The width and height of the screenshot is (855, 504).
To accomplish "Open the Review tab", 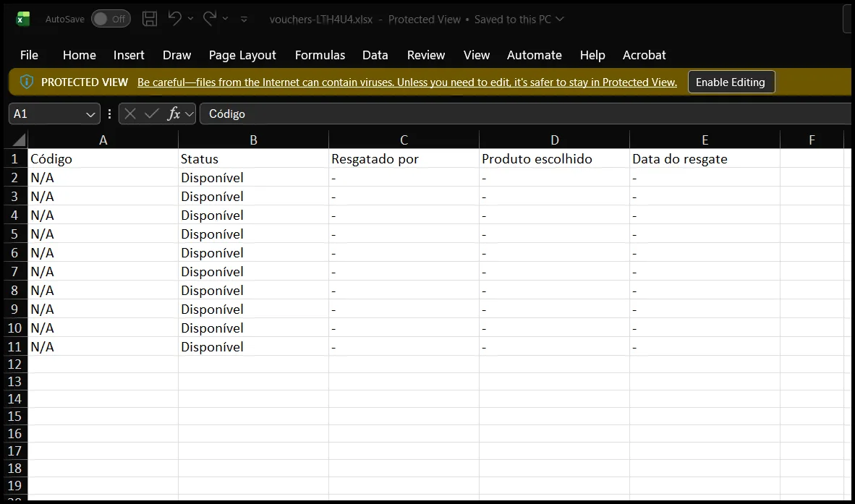I will 426,55.
